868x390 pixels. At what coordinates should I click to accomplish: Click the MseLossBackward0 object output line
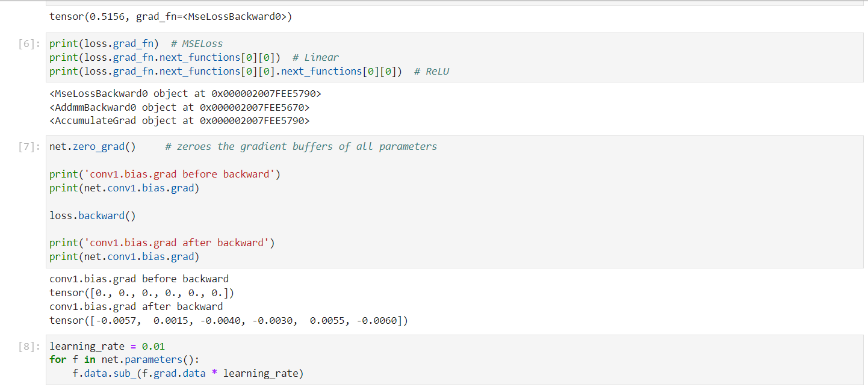[x=185, y=94]
